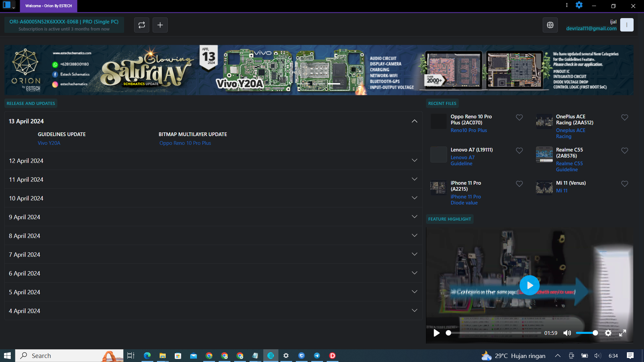Open the blue settings gear in title bar
Viewport: 644px width, 362px height.
coord(579,5)
